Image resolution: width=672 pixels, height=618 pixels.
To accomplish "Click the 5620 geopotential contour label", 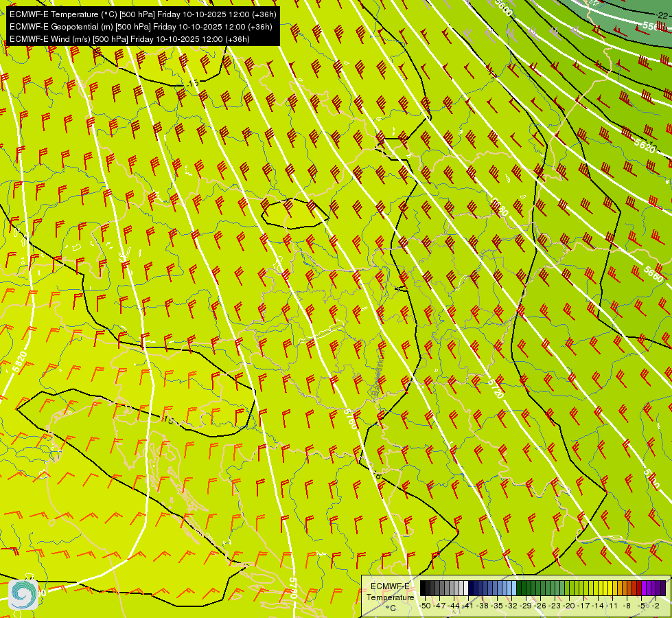I will 645,146.
